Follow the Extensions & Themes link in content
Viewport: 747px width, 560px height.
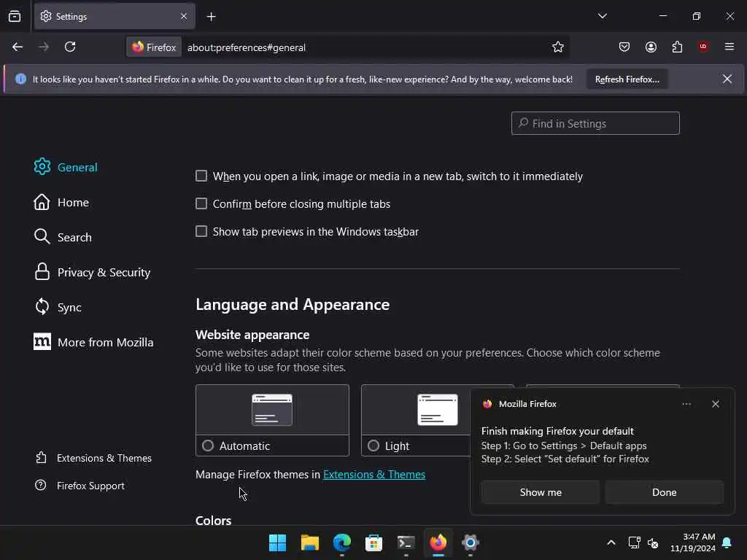tap(374, 474)
